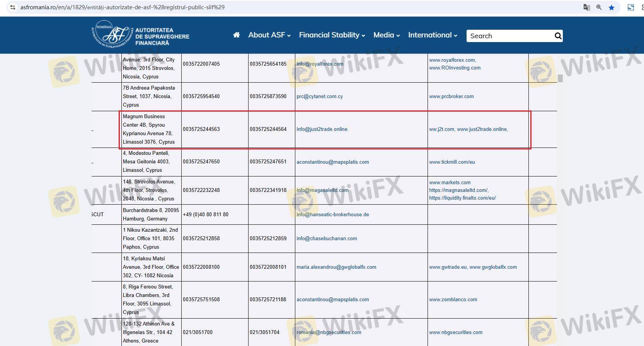Click aconstantinou@mapsplatis.com in the tickmill row
The height and width of the screenshot is (346, 644).
tap(333, 162)
